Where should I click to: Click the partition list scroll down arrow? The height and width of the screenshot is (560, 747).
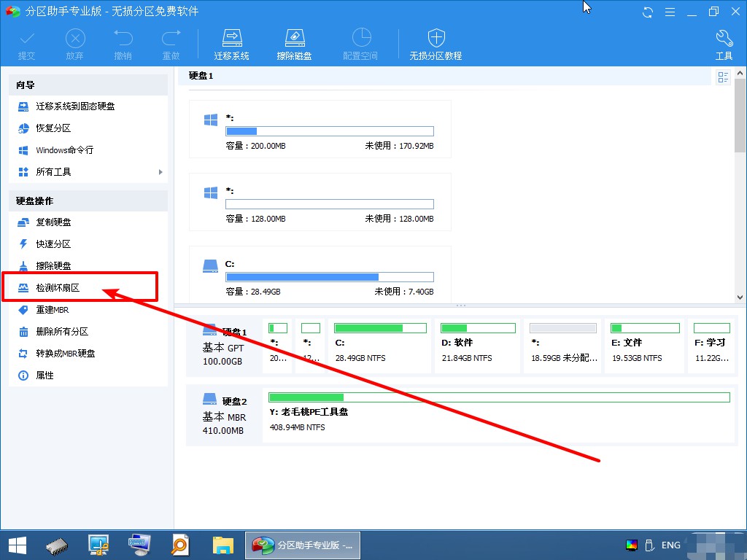(x=740, y=297)
